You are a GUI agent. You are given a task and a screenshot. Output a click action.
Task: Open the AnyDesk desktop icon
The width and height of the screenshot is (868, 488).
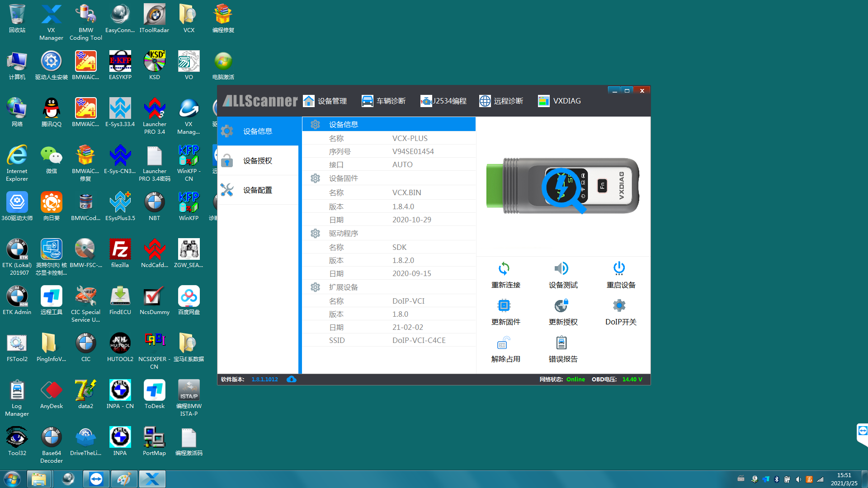pos(51,395)
